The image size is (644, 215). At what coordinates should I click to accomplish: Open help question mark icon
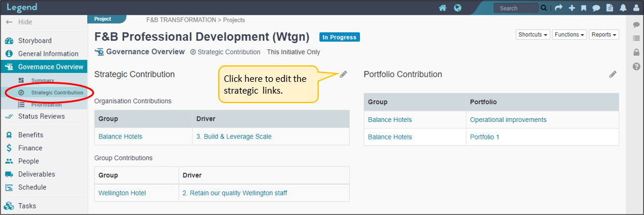click(636, 66)
